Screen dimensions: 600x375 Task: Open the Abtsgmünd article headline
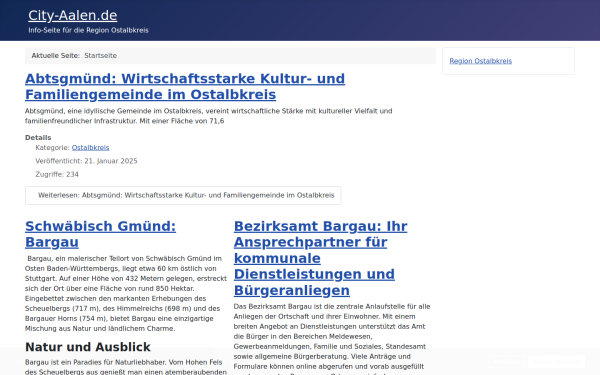(185, 86)
